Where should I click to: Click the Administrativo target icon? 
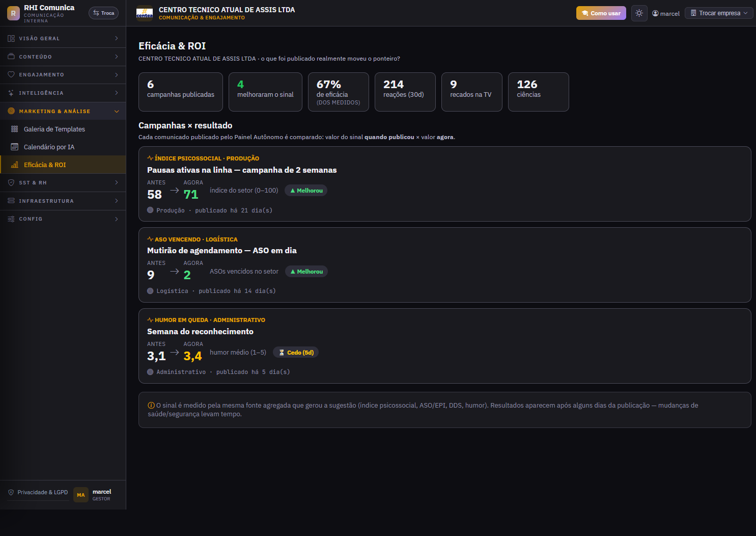(x=150, y=372)
